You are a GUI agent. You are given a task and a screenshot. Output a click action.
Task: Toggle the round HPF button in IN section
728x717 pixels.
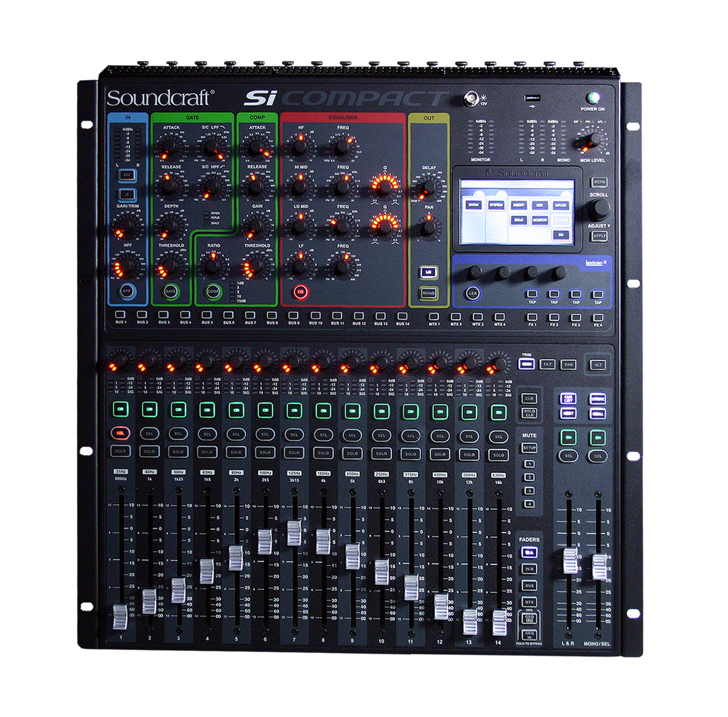pos(127,290)
